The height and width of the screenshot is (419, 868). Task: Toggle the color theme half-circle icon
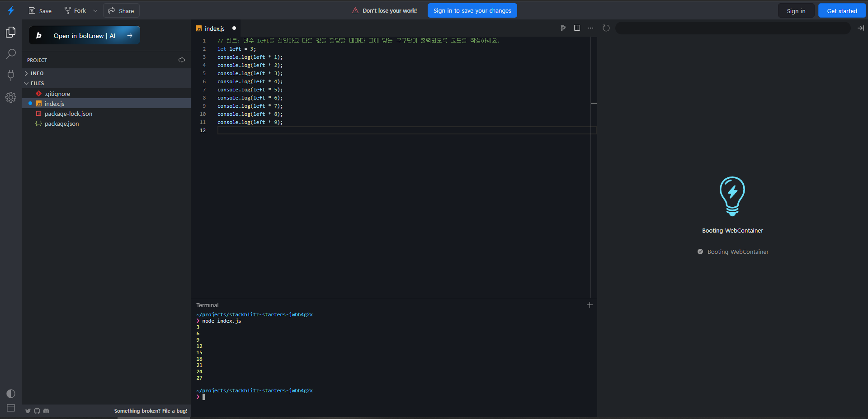pyautogui.click(x=11, y=394)
